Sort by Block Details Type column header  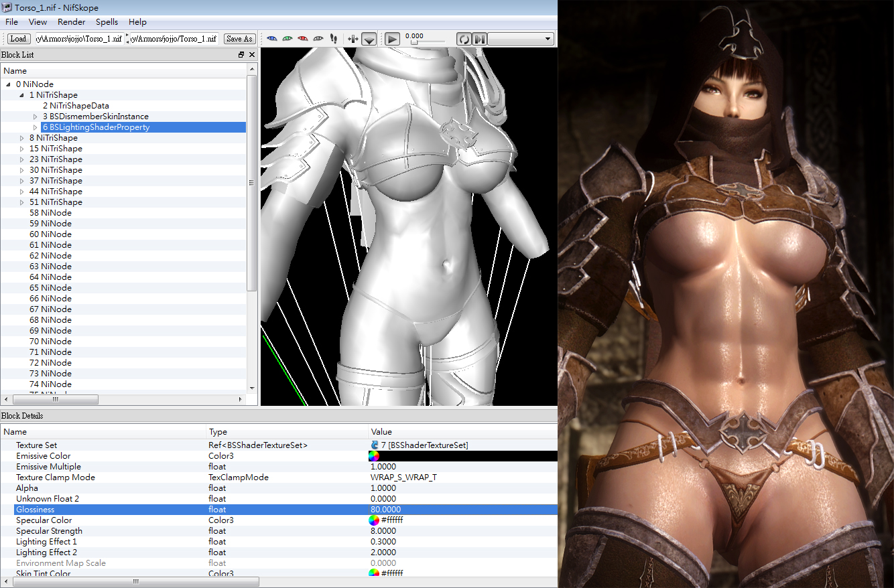click(x=286, y=432)
